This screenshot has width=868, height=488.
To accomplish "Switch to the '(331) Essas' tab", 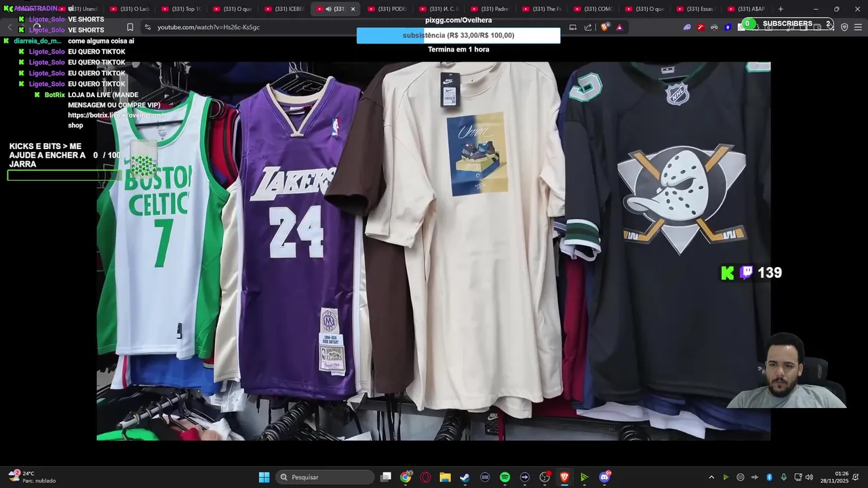I will (696, 9).
